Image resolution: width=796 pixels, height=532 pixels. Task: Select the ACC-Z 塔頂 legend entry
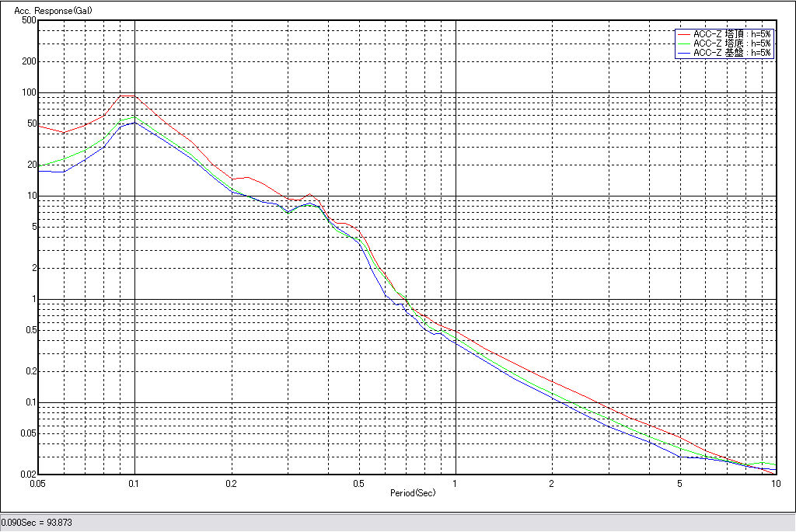[731, 34]
